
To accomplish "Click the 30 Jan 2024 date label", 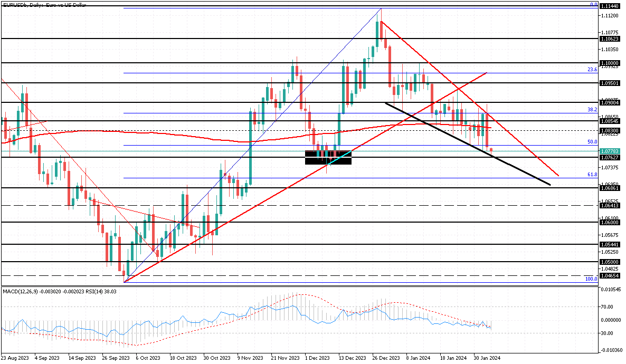I will [487, 358].
